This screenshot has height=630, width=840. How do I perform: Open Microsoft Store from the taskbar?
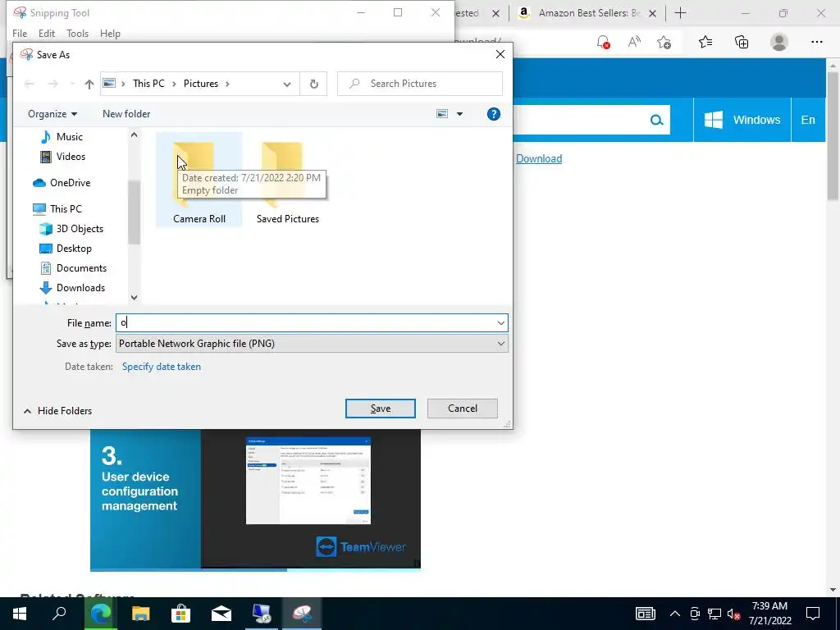click(x=181, y=614)
